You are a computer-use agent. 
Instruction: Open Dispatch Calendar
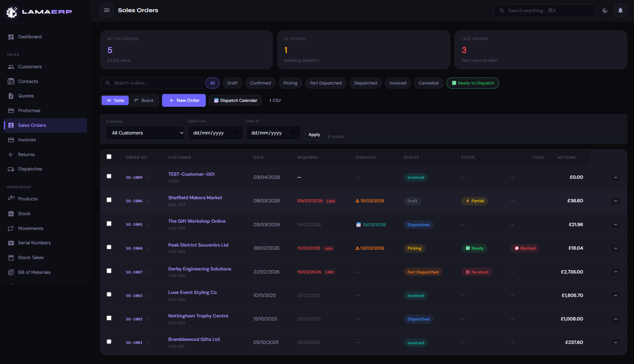coord(235,100)
